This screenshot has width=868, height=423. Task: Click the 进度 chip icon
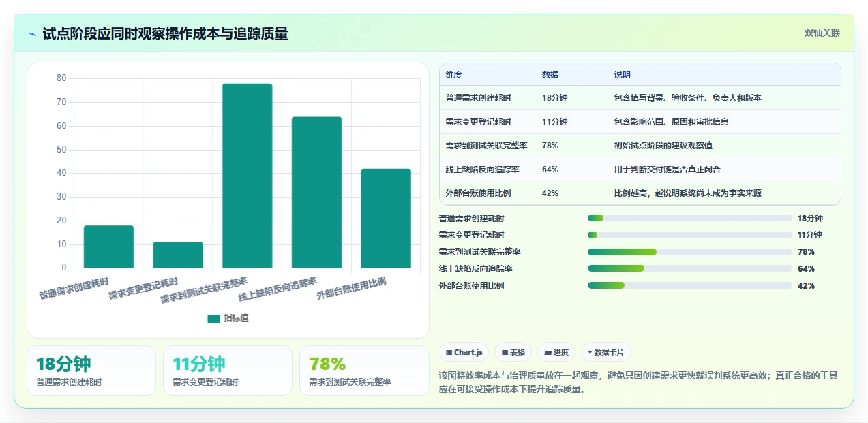tap(548, 352)
